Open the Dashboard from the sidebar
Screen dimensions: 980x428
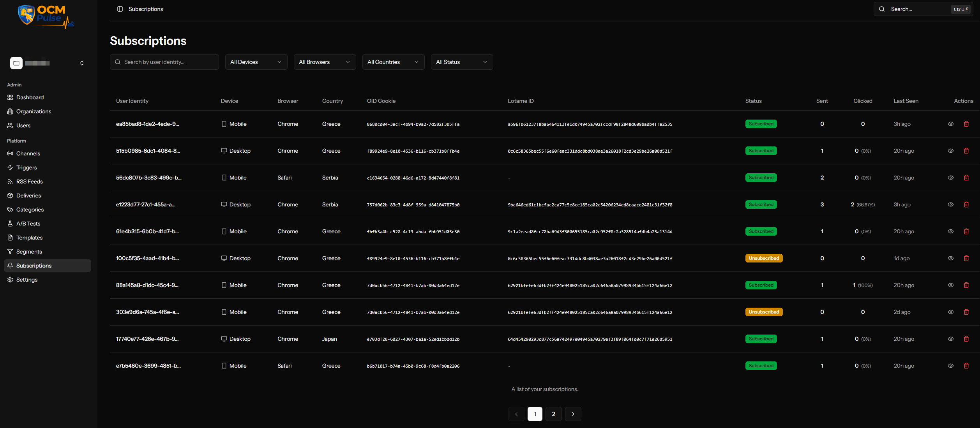click(x=30, y=97)
